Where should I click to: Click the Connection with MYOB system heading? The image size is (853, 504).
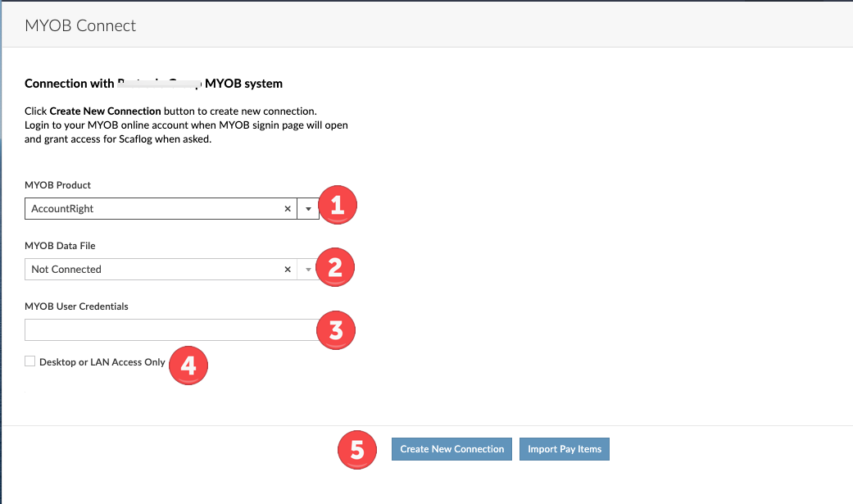pyautogui.click(x=153, y=84)
